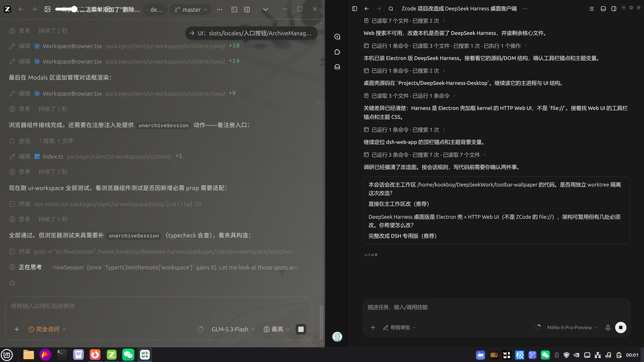
Task: Open the 完全访问 permission dropdown
Action: tap(47, 329)
